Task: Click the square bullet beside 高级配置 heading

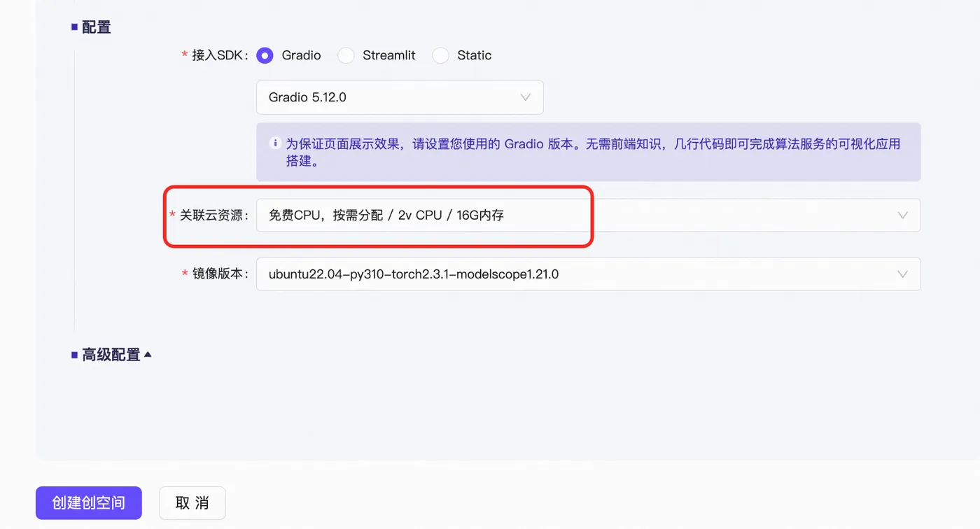Action: click(x=74, y=355)
